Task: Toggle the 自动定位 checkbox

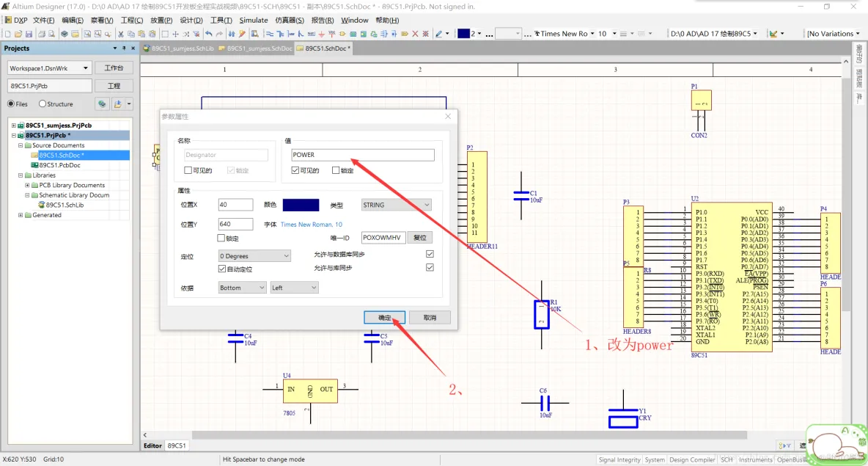Action: click(222, 269)
